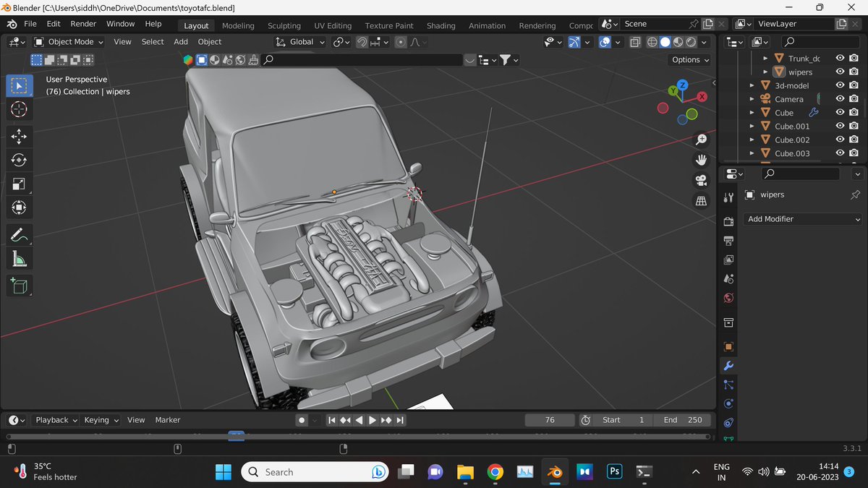Image resolution: width=868 pixels, height=488 pixels.
Task: Select solid viewport shading mode
Action: point(665,42)
